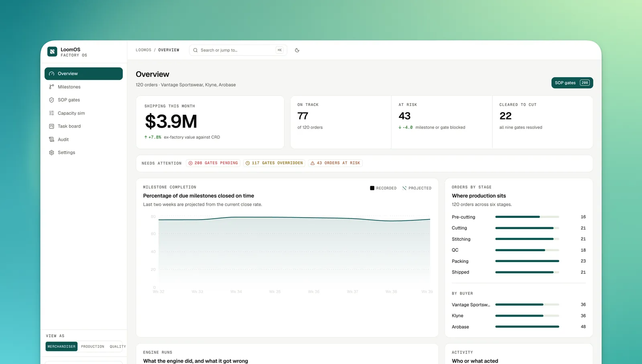This screenshot has width=642, height=364.
Task: Click the pending gates circle-x icon
Action: [191, 163]
